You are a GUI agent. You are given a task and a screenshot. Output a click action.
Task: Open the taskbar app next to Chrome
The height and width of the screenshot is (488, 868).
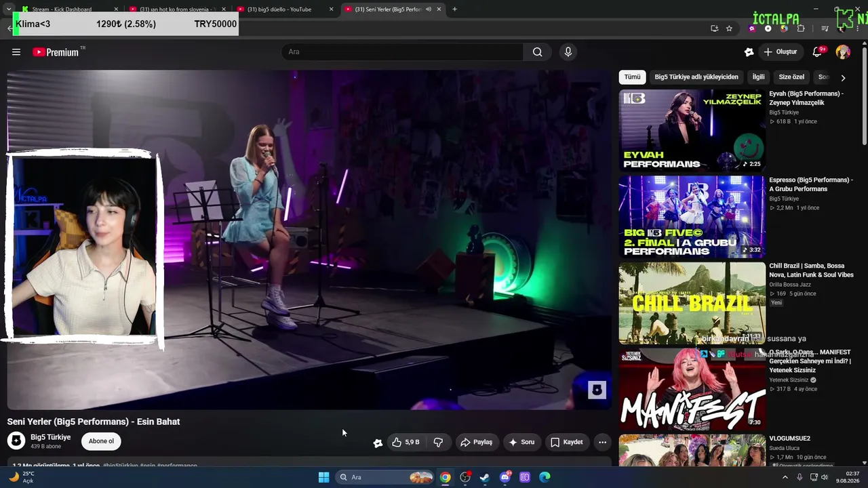(x=465, y=477)
